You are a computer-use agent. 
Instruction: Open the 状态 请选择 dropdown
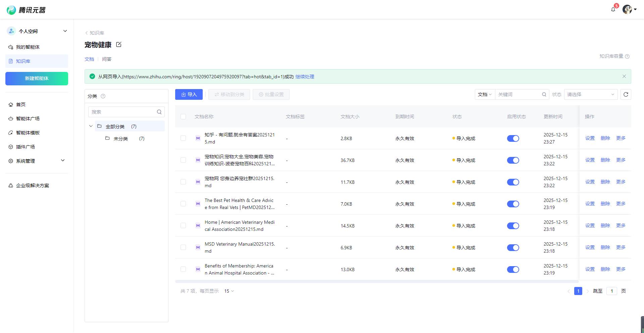(x=590, y=94)
